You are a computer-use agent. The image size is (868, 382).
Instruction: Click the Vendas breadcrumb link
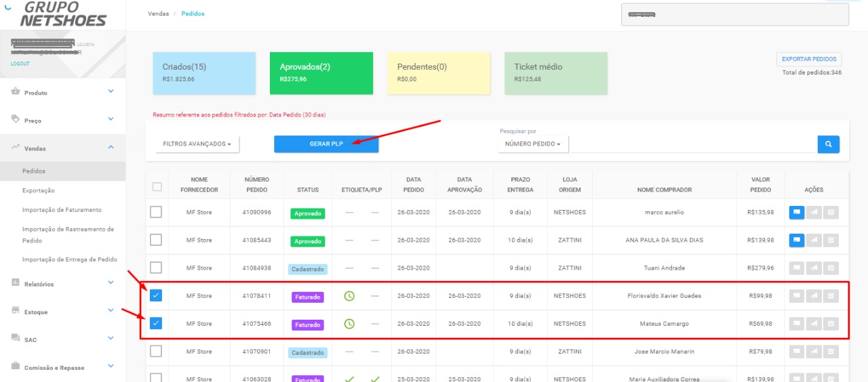pyautogui.click(x=158, y=14)
